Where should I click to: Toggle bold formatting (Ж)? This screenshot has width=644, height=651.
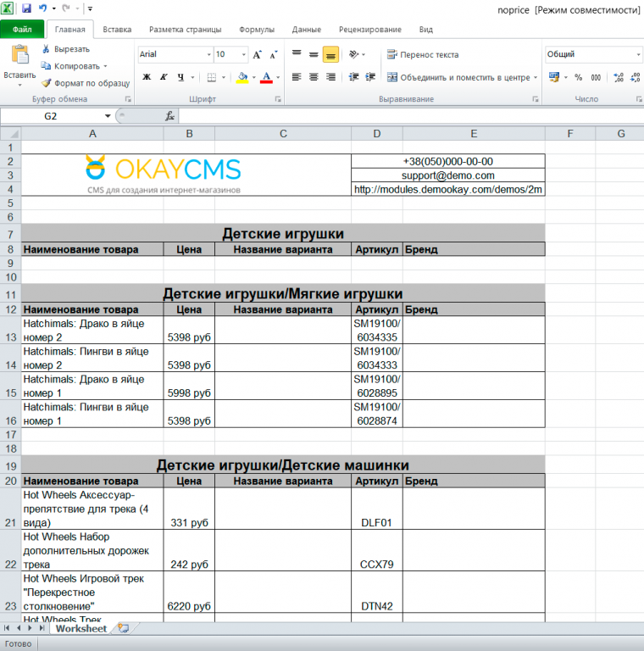point(147,77)
